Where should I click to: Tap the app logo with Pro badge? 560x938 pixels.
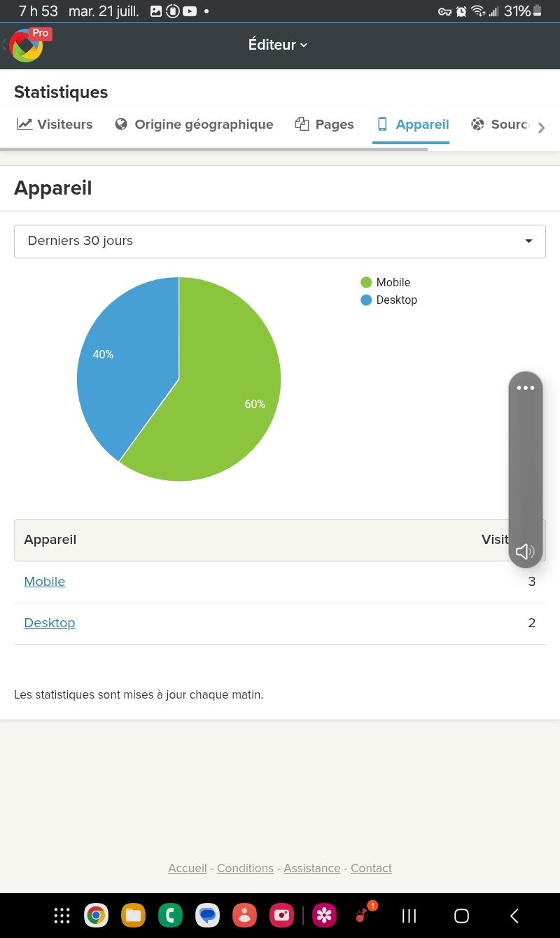(x=29, y=45)
